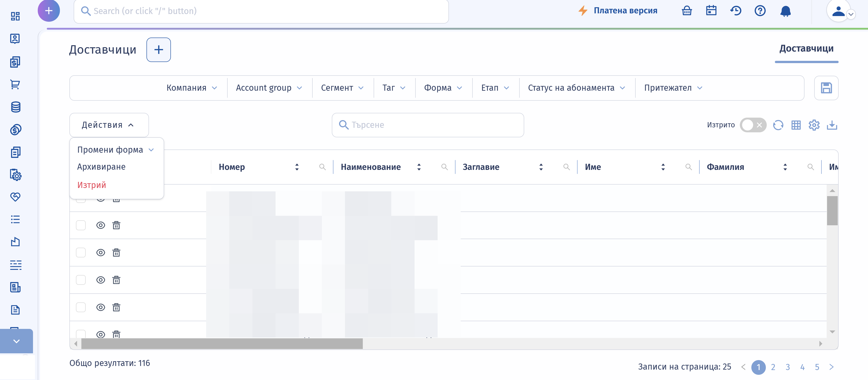Screen dimensions: 868x380
Task: Expand the Компания filter dropdown
Action: (192, 88)
